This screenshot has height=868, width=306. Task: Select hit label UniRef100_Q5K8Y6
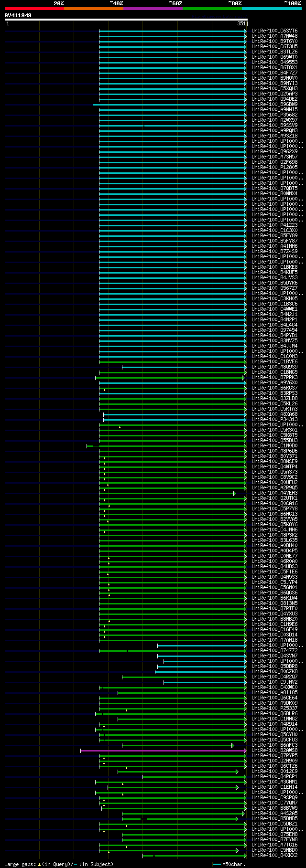tap(274, 525)
